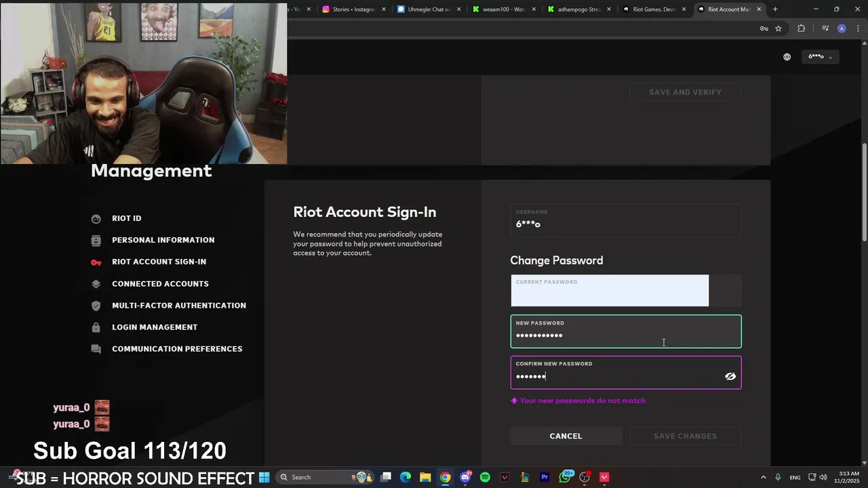
Task: Click the Chrome icon on the taskbar
Action: tap(445, 477)
